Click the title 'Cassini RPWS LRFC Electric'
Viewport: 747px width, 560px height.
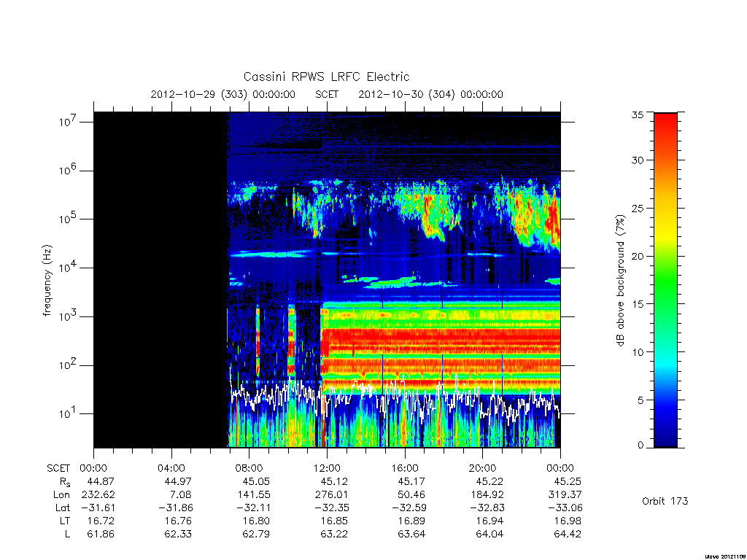click(x=326, y=77)
